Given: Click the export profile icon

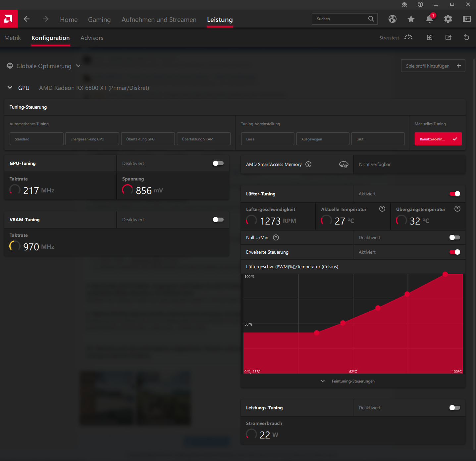Looking at the screenshot, I should [x=448, y=37].
